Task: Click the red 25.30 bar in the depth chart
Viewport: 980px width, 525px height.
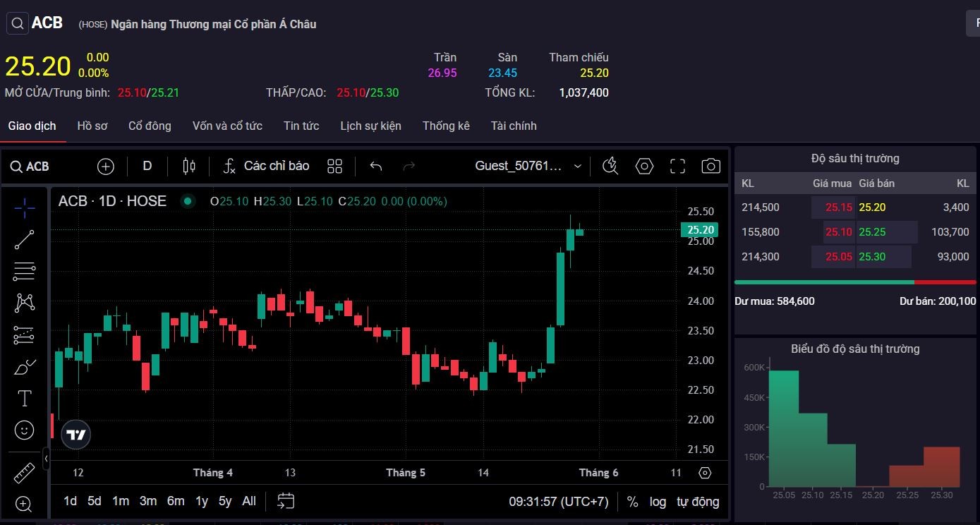Action: point(942,466)
